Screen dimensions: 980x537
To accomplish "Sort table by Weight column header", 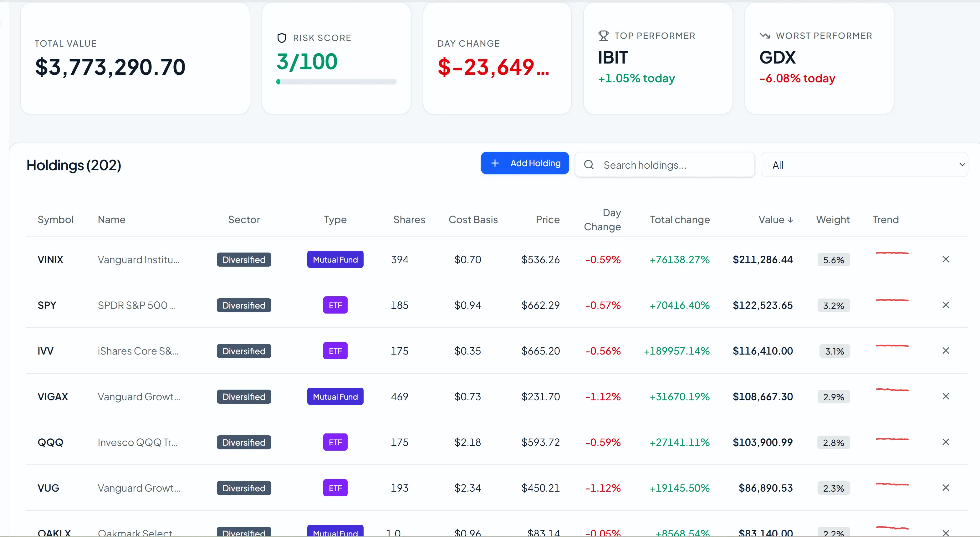I will click(x=832, y=220).
